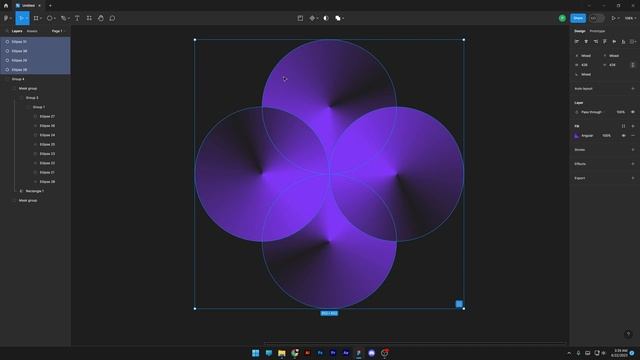Open Chrome from the taskbar
This screenshot has height=360, width=640.
pos(294,353)
